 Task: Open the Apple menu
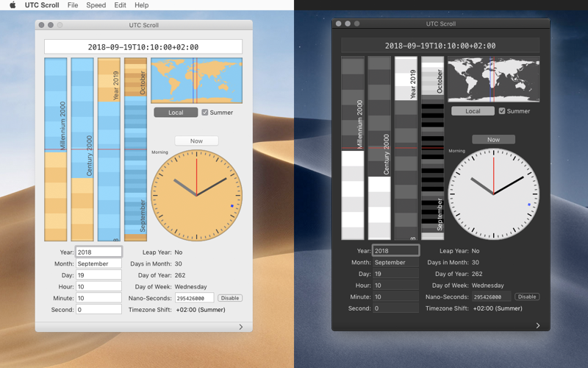[x=12, y=5]
